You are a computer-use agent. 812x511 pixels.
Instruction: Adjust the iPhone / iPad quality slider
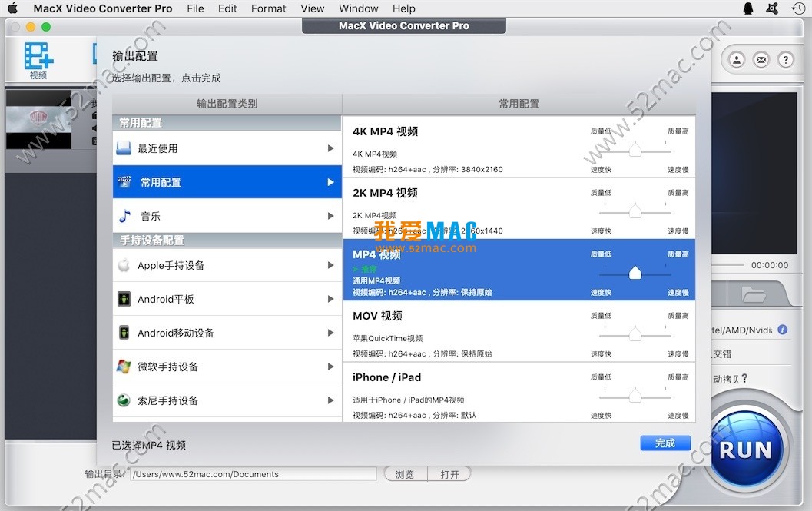pos(635,396)
